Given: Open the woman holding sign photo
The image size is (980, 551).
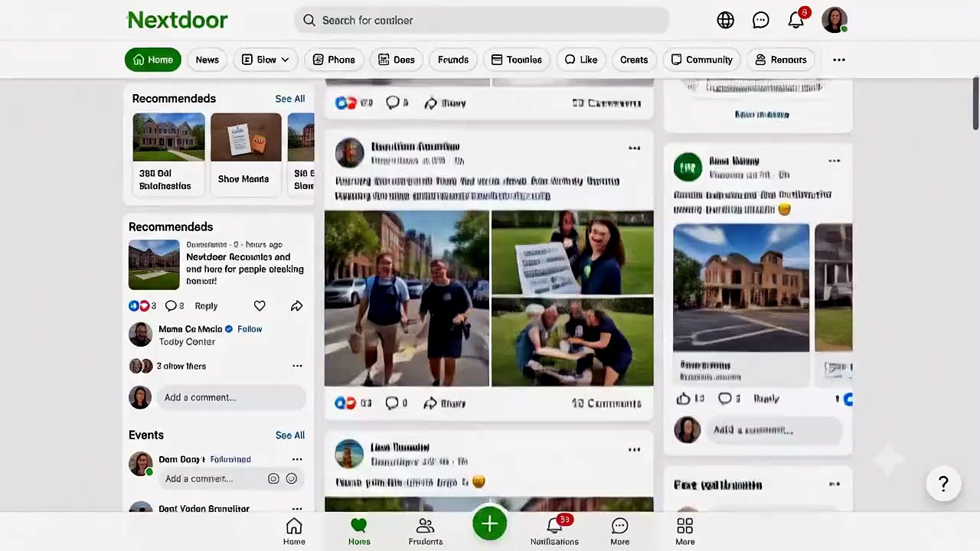Looking at the screenshot, I should pos(573,253).
